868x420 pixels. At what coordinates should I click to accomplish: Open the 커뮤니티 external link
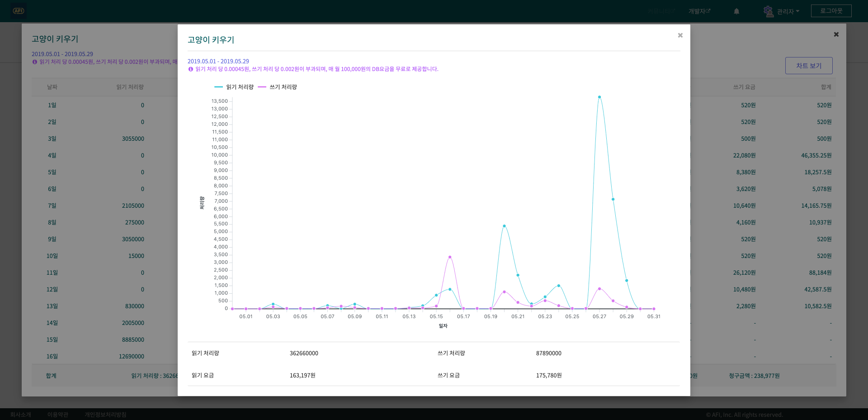(x=661, y=11)
